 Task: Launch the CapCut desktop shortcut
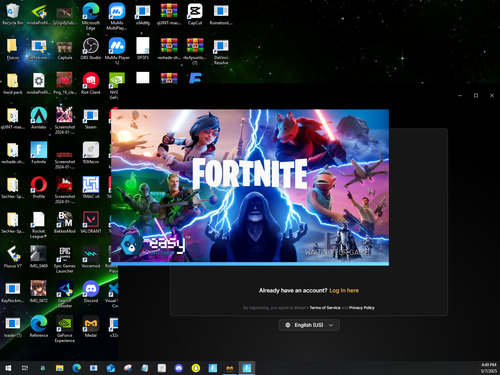point(195,14)
